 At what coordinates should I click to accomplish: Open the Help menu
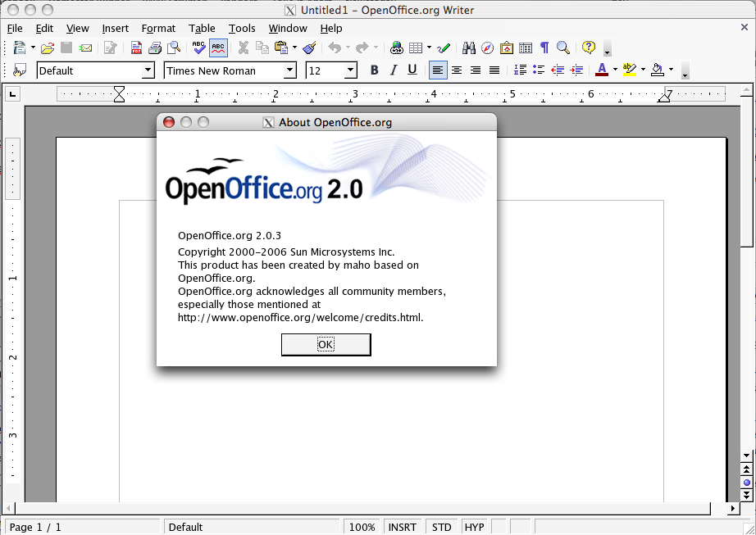pyautogui.click(x=331, y=29)
